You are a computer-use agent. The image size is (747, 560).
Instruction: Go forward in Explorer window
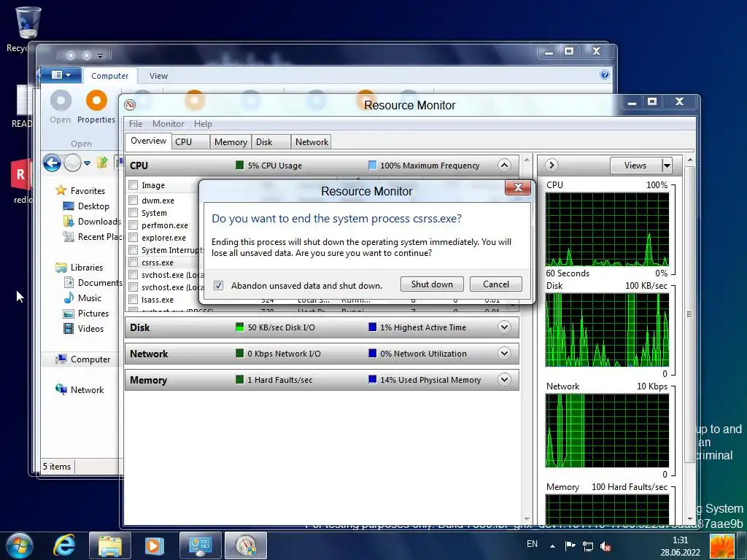pyautogui.click(x=72, y=163)
